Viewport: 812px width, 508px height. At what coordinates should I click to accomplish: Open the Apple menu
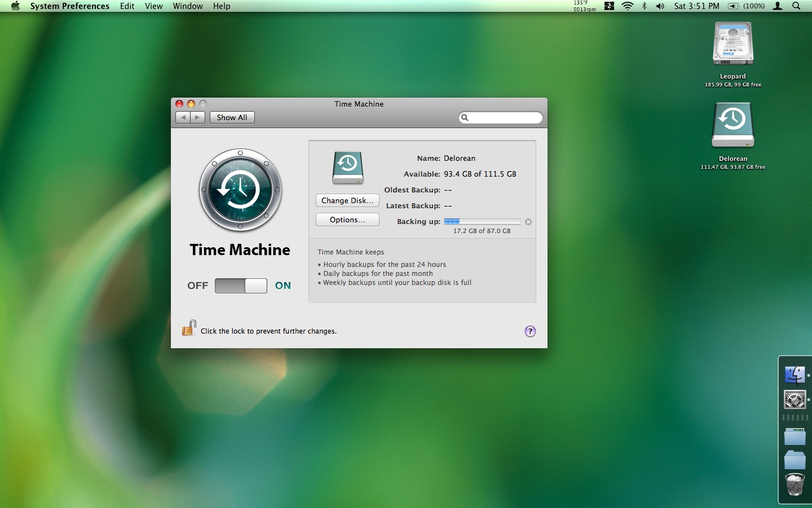pyautogui.click(x=15, y=6)
